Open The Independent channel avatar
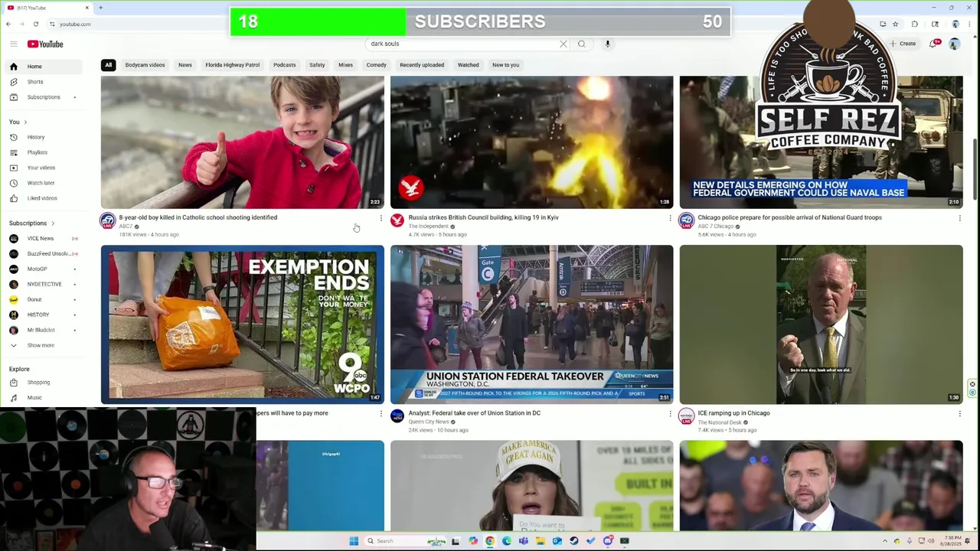The height and width of the screenshot is (551, 980). point(397,220)
